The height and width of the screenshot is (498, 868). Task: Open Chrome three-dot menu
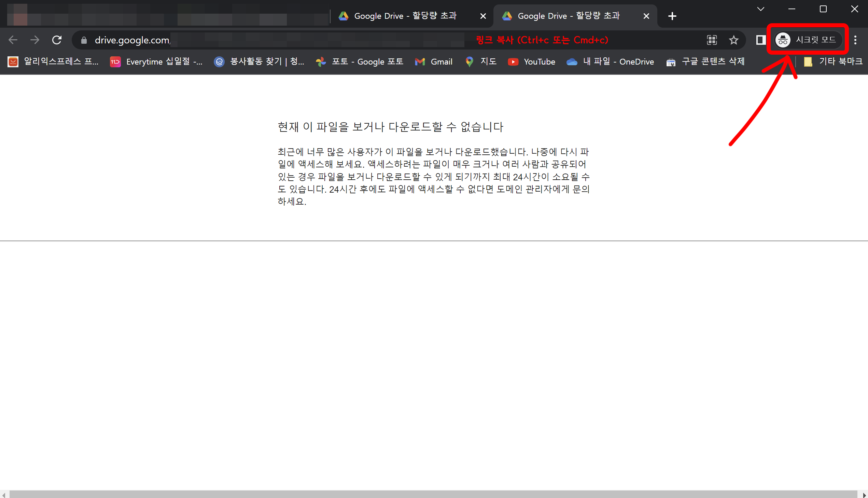click(x=855, y=40)
